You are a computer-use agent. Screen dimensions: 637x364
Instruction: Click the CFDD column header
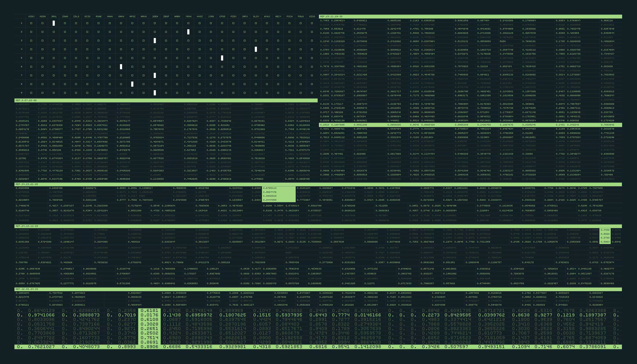222,17
